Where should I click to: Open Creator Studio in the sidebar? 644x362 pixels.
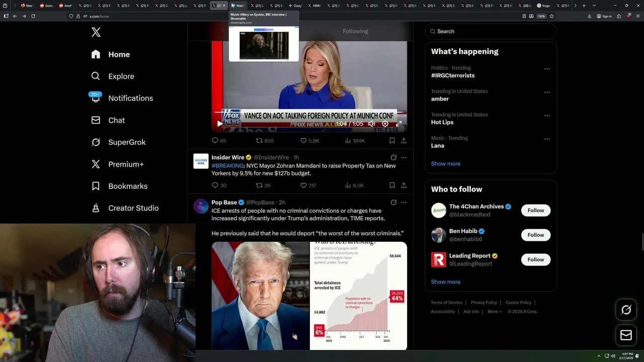[125, 208]
